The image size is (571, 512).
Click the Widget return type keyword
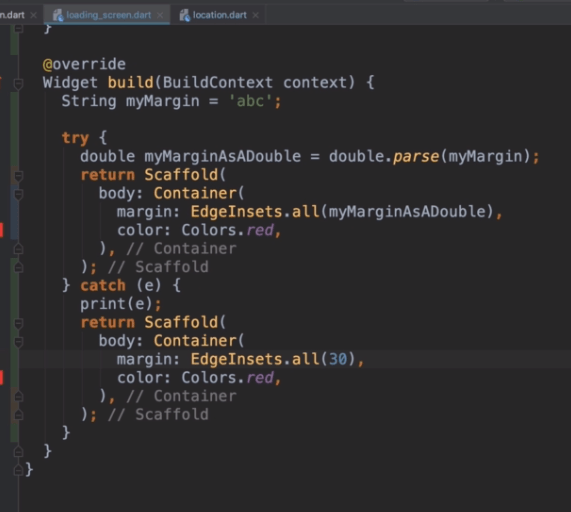click(70, 83)
